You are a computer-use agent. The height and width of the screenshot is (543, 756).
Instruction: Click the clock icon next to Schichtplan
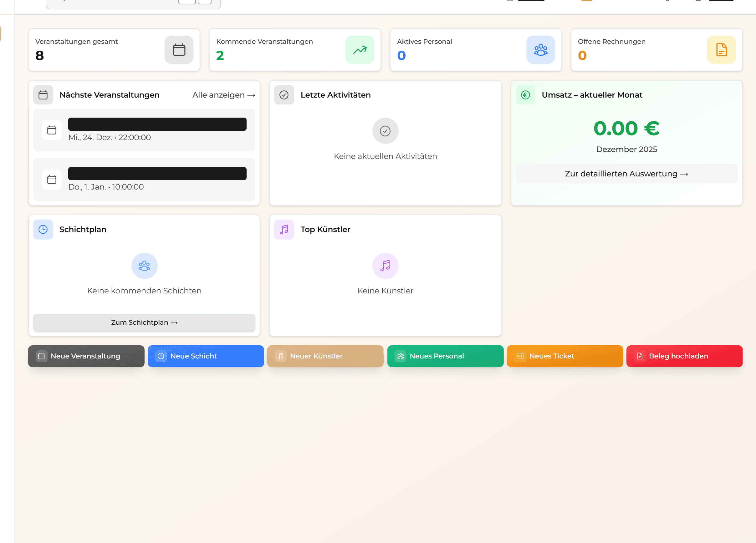[43, 229]
